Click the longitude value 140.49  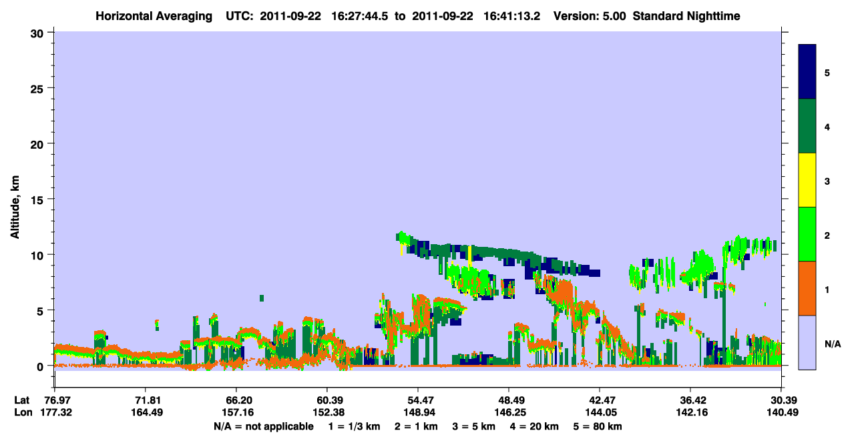pyautogui.click(x=781, y=412)
